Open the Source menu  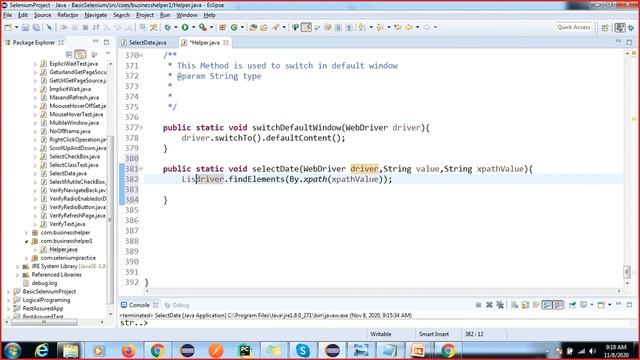click(x=42, y=15)
